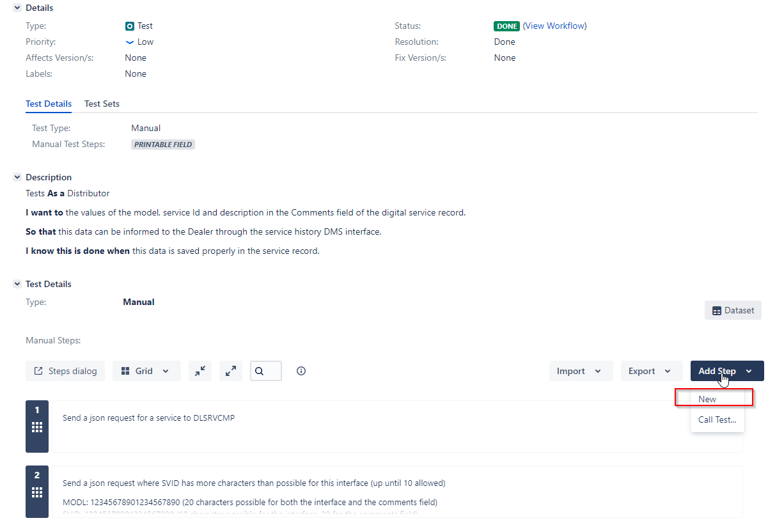Screen dimensions: 768x532
Task: Click the Test issue type icon
Action: pyautogui.click(x=130, y=26)
